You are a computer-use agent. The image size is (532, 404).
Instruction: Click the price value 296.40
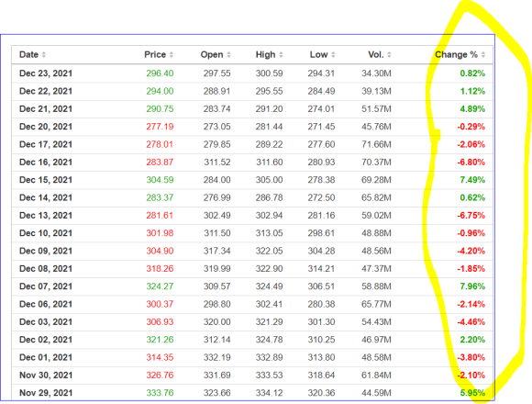pos(160,73)
